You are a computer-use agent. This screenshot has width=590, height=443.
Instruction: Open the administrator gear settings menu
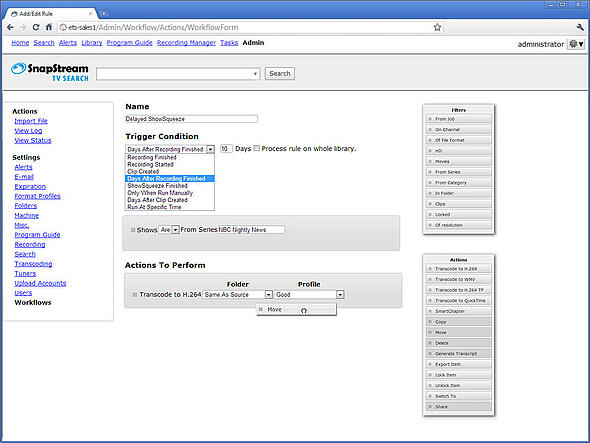(576, 44)
